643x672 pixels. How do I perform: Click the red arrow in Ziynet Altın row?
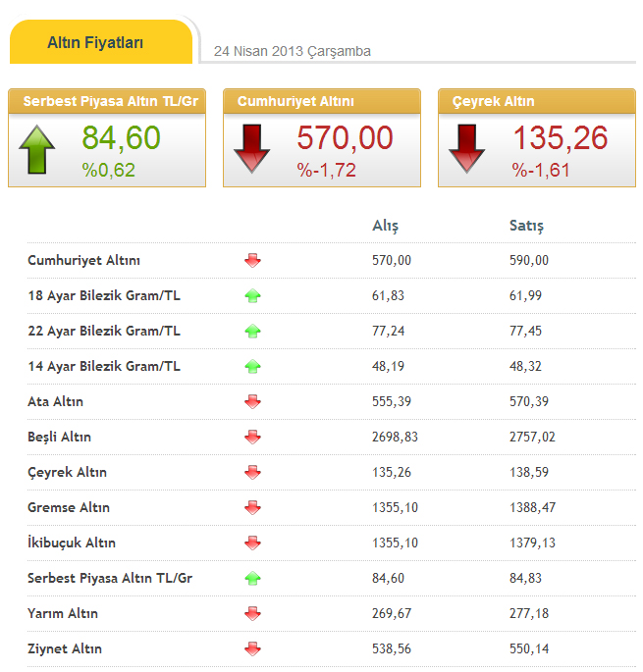click(252, 648)
